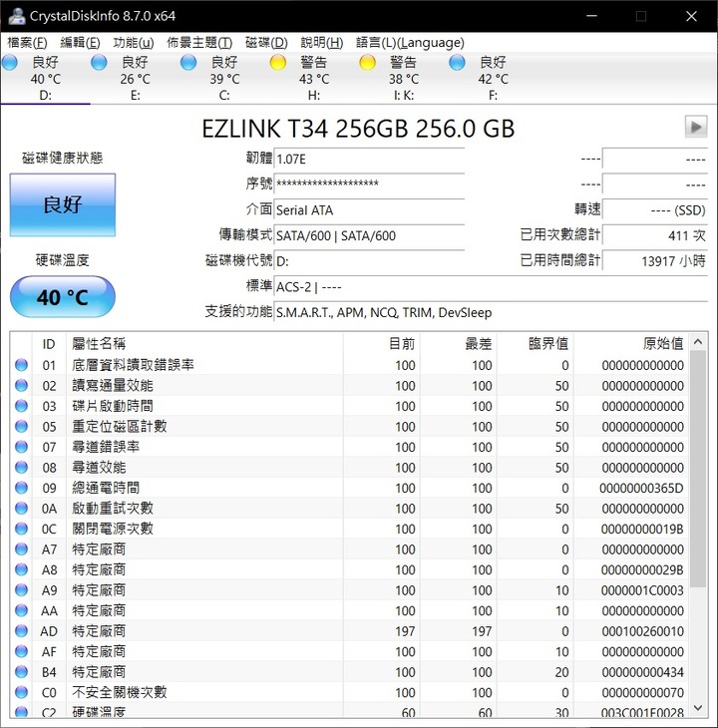This screenshot has width=718, height=728.
Task: Click scrollbar down arrow in attribute list
Action: pyautogui.click(x=698, y=708)
